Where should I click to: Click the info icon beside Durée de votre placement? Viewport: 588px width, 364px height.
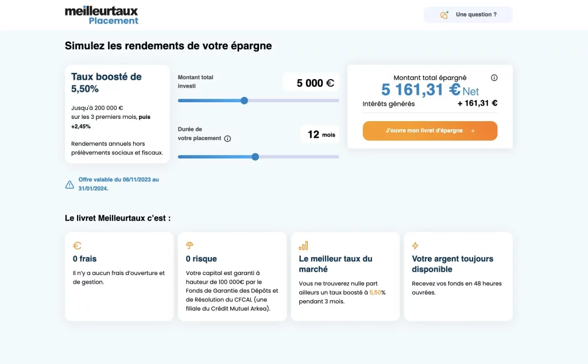tap(227, 139)
